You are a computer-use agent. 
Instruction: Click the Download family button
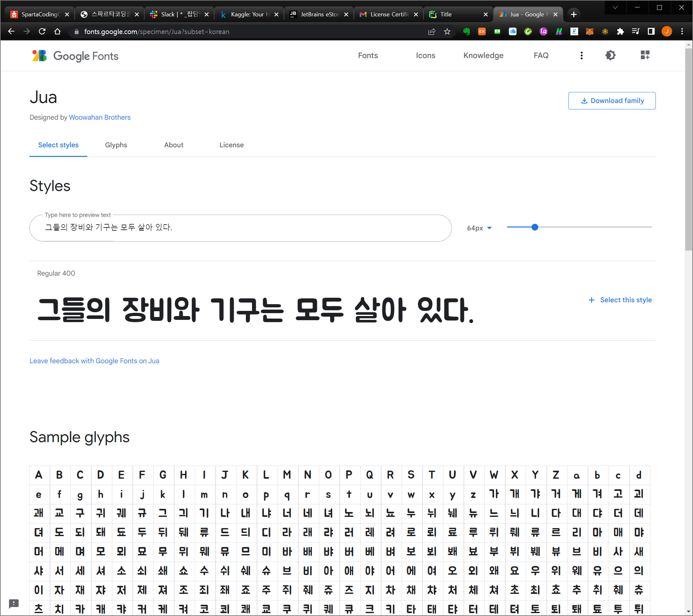[612, 101]
